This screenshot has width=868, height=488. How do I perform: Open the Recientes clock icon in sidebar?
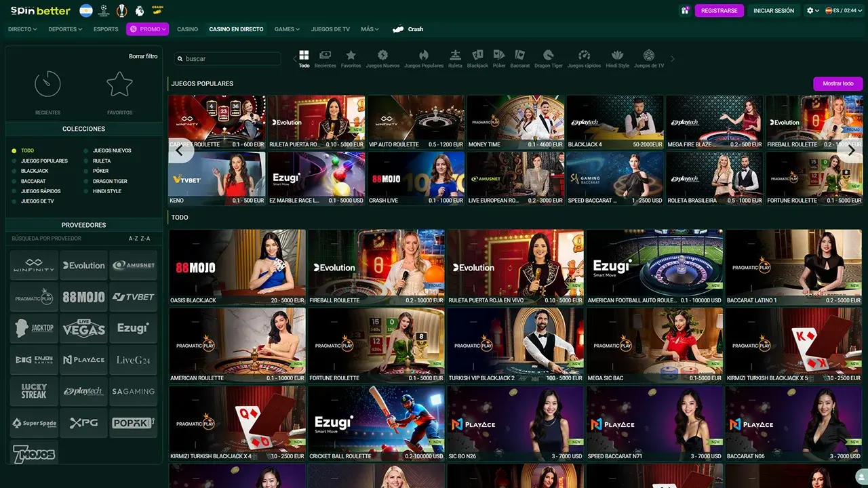coord(47,84)
